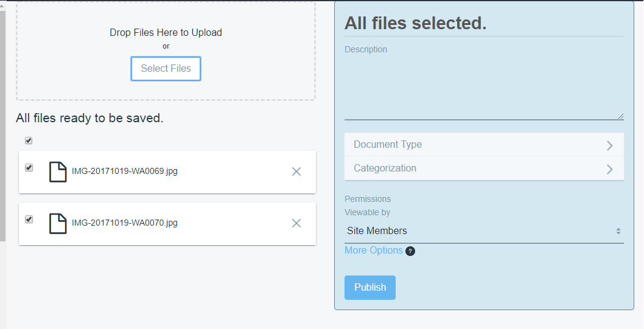Open the More Options link
Image resolution: width=644 pixels, height=329 pixels.
(373, 251)
